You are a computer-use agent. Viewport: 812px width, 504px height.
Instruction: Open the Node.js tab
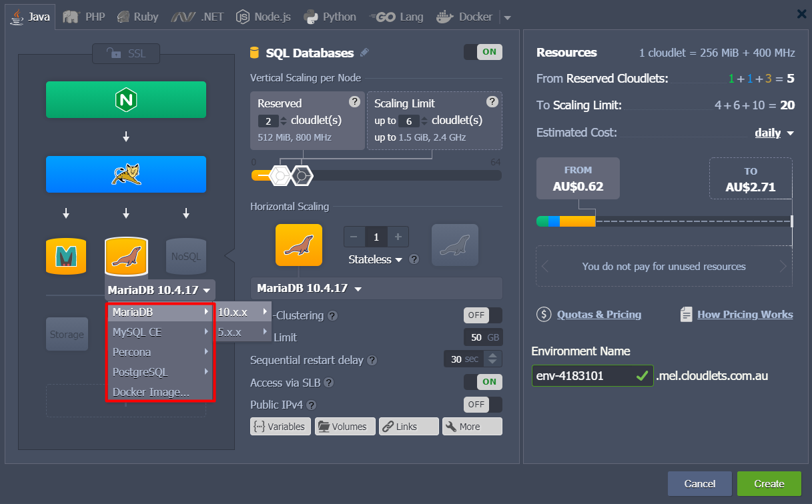pos(263,17)
